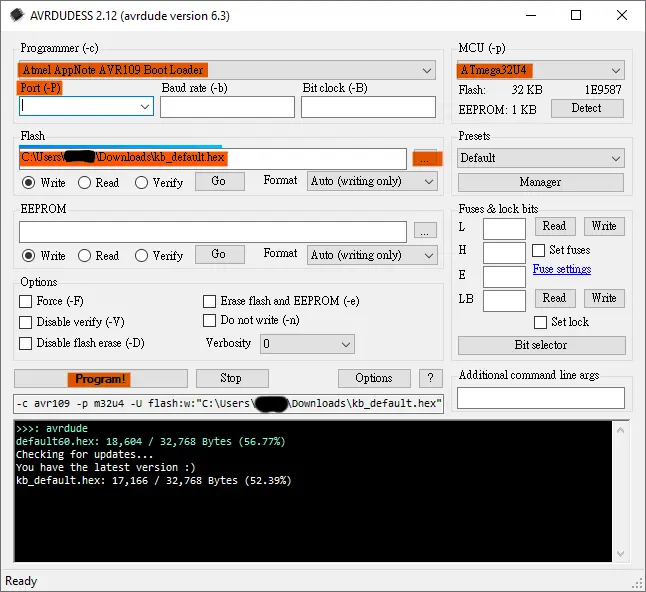
Task: Click the Bit clock (-B) input field
Action: (368, 107)
